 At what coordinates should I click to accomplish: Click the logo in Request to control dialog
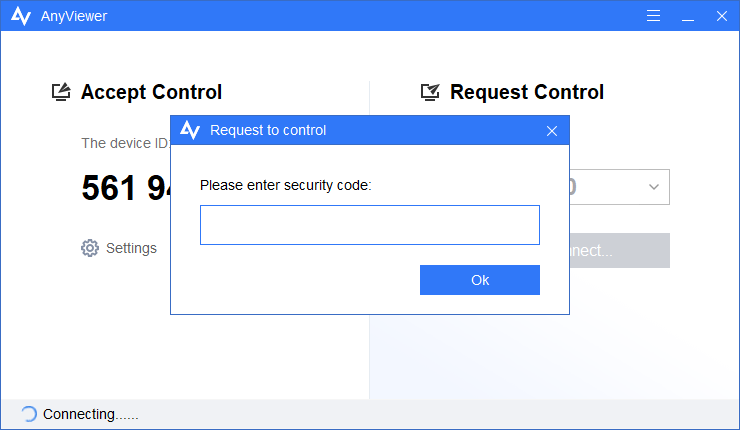pyautogui.click(x=190, y=130)
